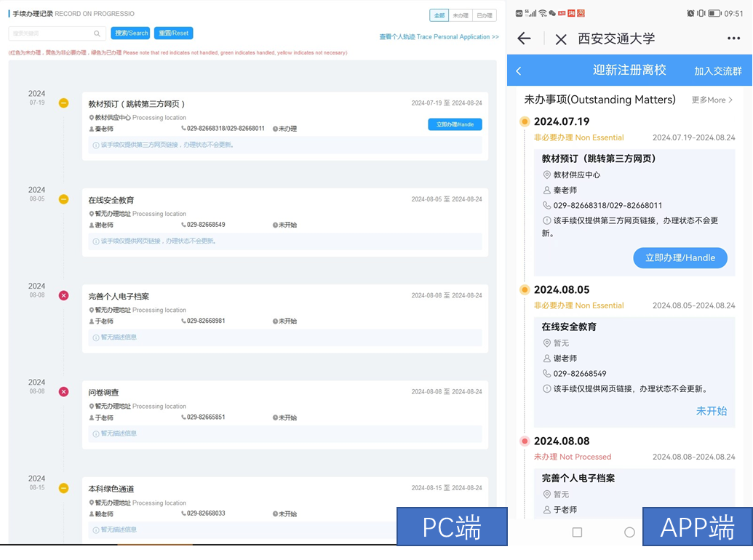Screen dimensions: 753x560
Task: Tap Android recent-apps square button
Action: (x=577, y=532)
